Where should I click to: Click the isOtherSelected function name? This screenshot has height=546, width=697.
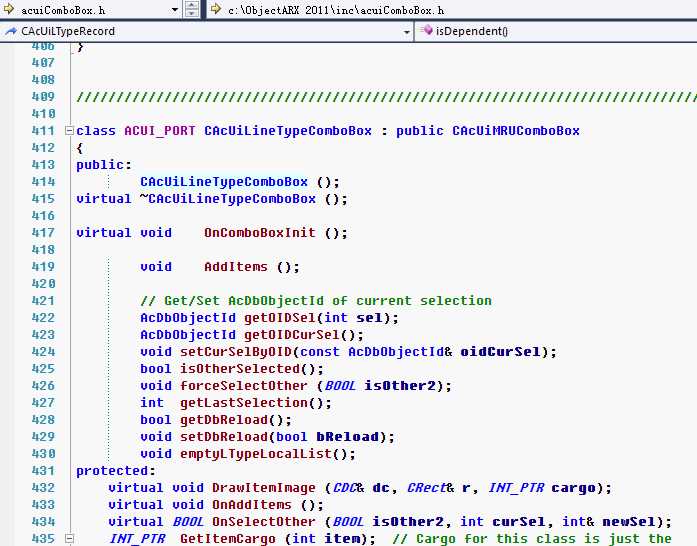(240, 369)
